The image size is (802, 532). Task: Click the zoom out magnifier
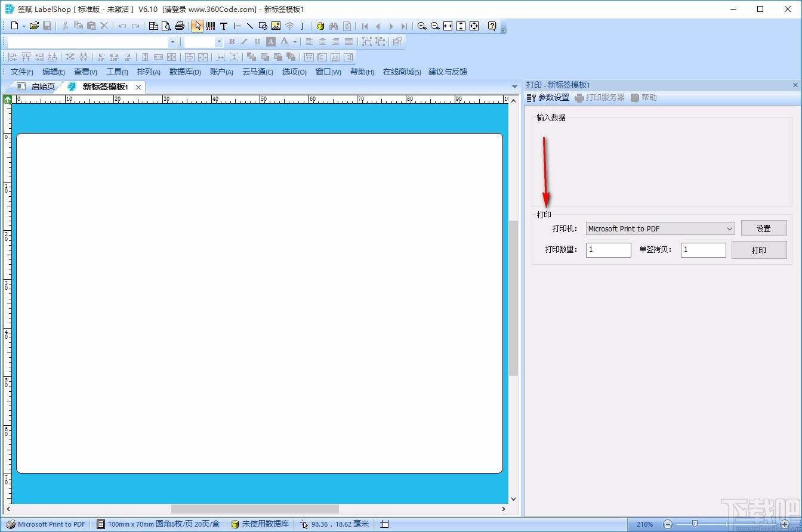pos(435,26)
